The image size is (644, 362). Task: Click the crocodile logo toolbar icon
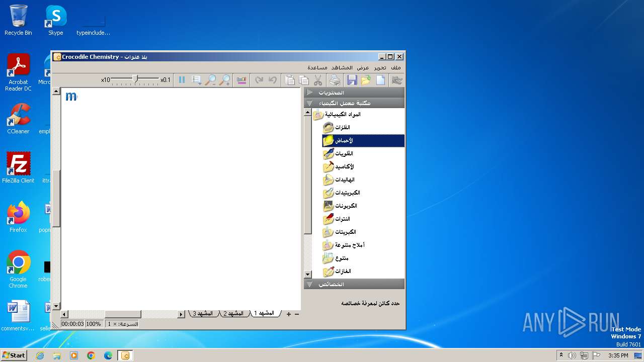[x=397, y=80]
